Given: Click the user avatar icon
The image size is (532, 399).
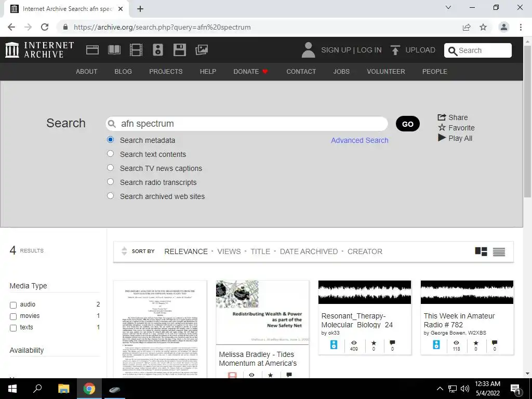Looking at the screenshot, I should click(x=308, y=50).
